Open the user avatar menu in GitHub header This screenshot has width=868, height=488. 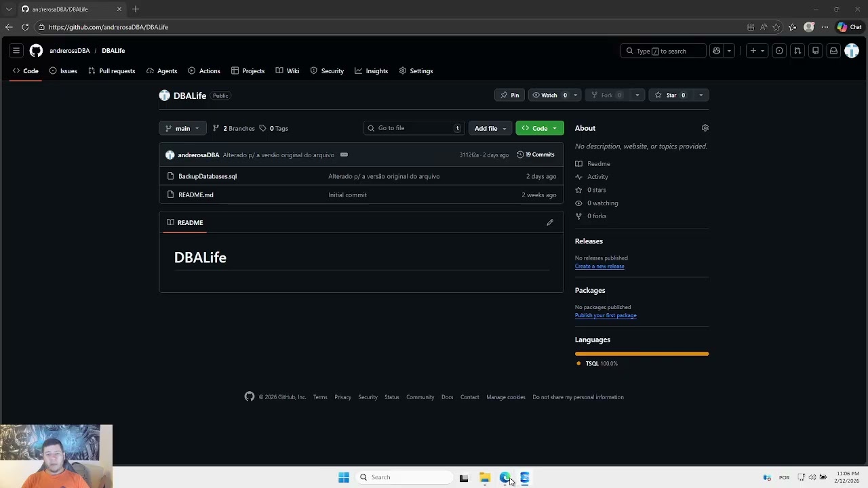point(852,51)
